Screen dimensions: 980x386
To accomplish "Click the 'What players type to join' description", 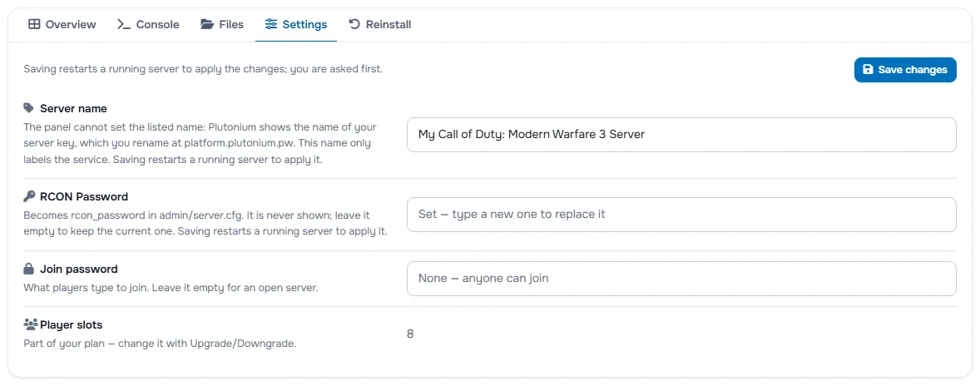I will [x=171, y=289].
